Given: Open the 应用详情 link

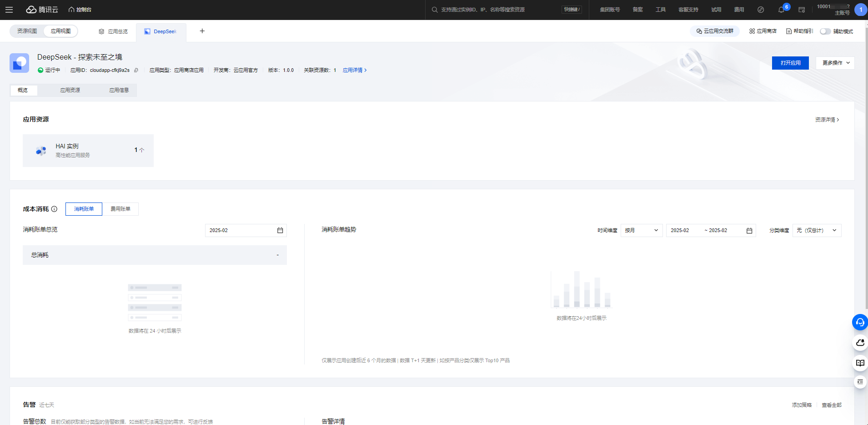Looking at the screenshot, I should click(x=355, y=70).
